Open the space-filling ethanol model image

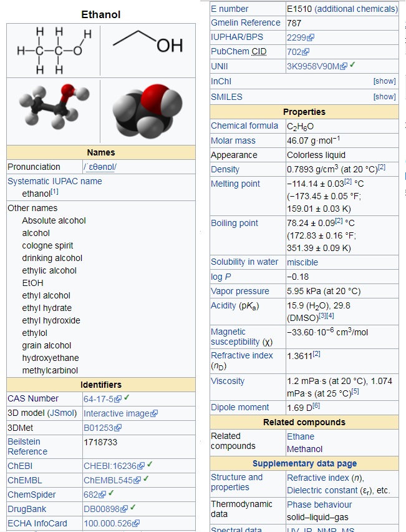[147, 111]
